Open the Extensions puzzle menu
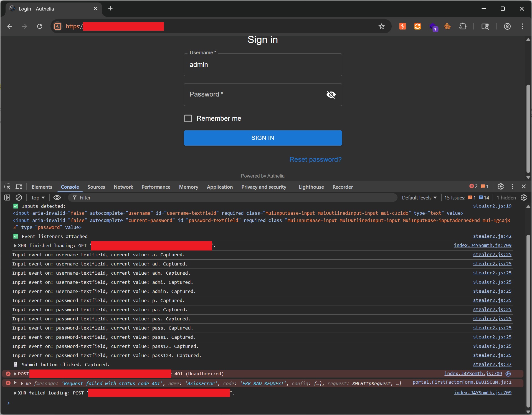The width and height of the screenshot is (532, 415). point(463,26)
